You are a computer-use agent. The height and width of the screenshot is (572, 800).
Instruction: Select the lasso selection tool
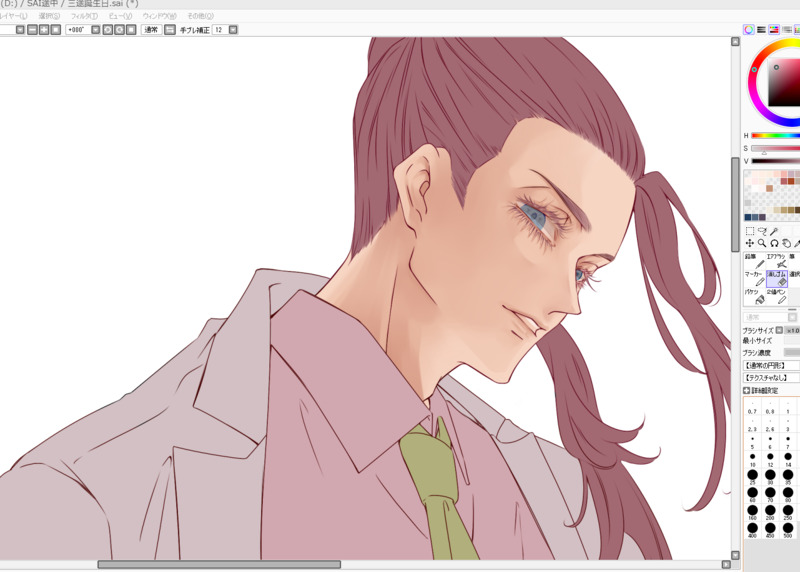[x=762, y=231]
